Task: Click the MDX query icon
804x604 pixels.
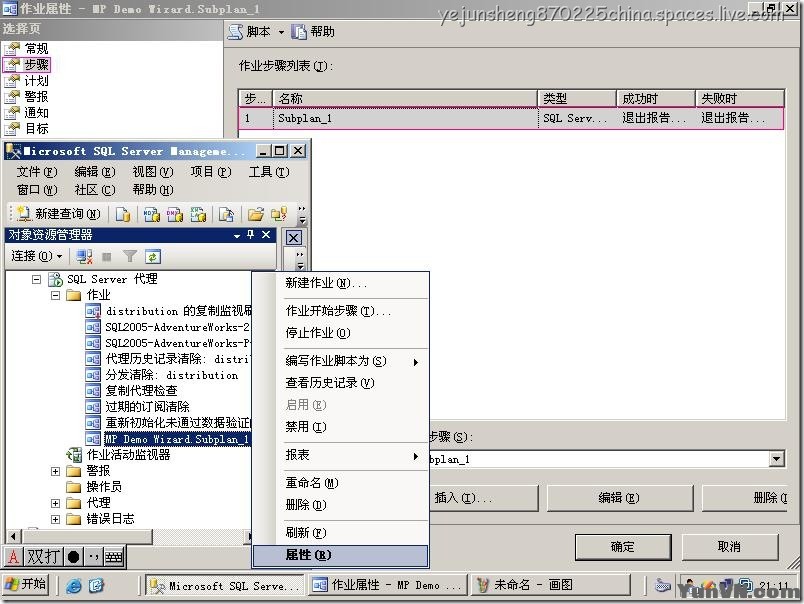Action: (151, 214)
